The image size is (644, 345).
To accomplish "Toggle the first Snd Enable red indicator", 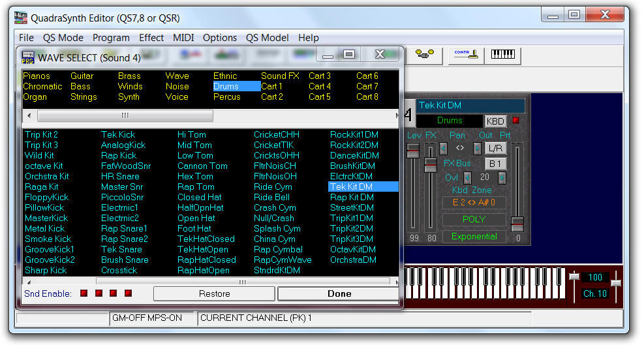I will point(84,293).
